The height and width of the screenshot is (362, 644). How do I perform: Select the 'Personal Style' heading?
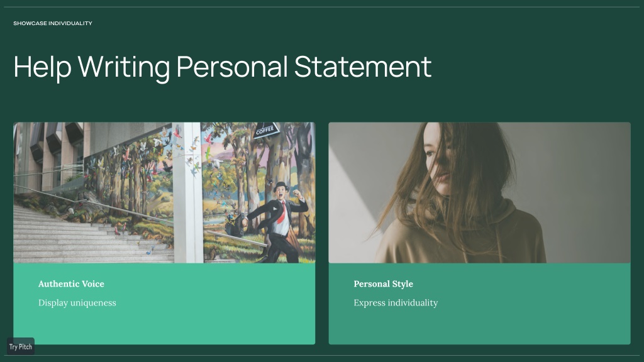[x=383, y=283]
